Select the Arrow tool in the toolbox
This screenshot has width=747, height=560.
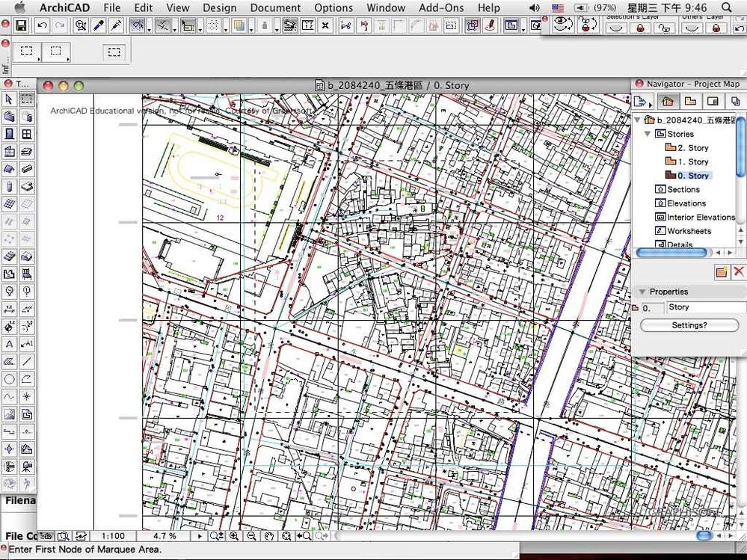click(9, 99)
